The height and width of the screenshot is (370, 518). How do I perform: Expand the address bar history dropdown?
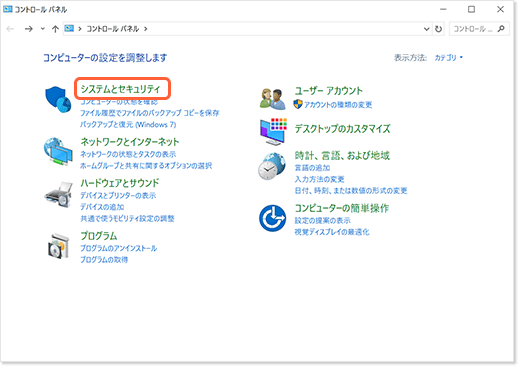(426, 29)
